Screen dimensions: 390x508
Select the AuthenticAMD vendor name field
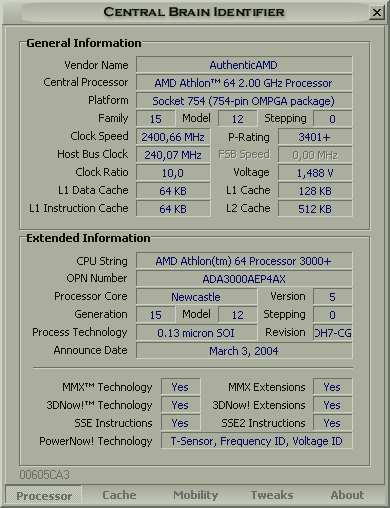click(x=244, y=65)
